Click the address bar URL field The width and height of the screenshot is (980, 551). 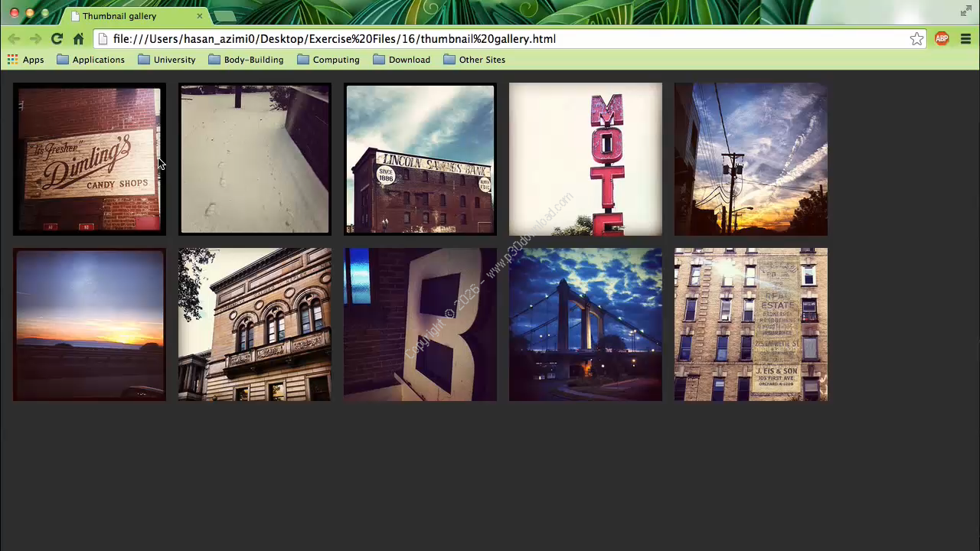(x=498, y=39)
